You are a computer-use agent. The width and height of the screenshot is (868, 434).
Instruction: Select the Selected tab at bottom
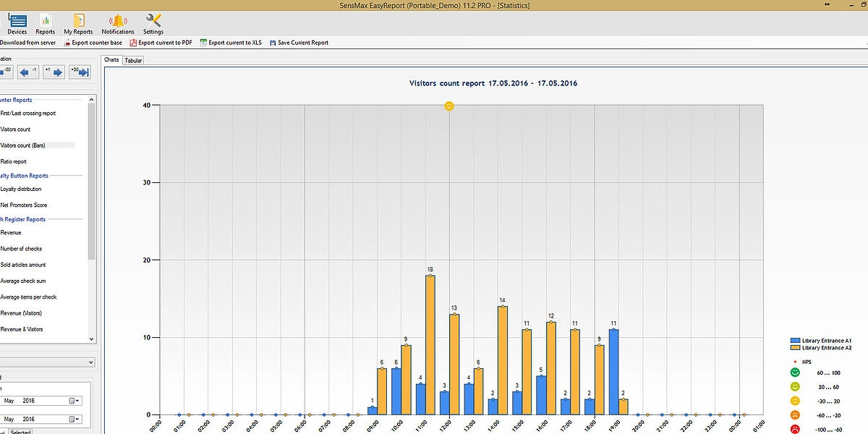click(20, 432)
